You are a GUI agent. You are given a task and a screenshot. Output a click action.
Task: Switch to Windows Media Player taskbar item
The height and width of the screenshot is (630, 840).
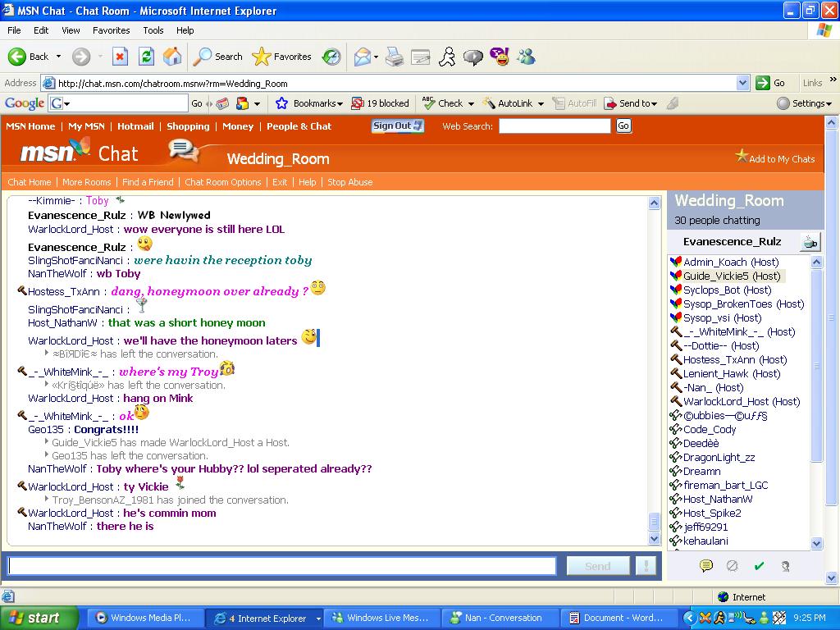145,618
